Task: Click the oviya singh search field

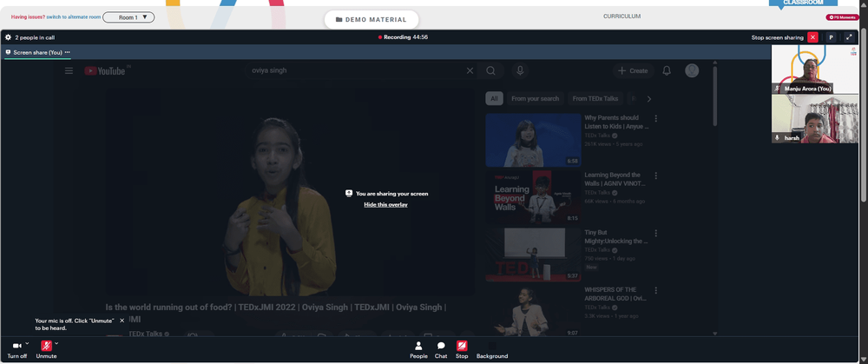Action: [x=354, y=70]
